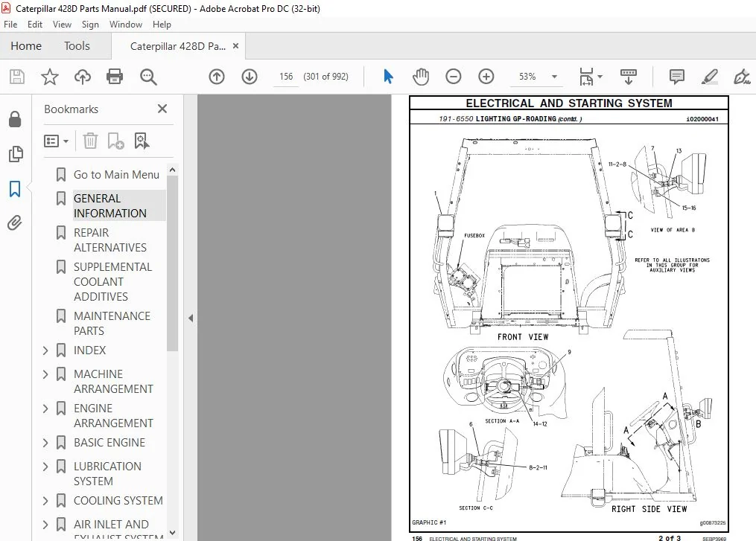Select the Caterpillar 428D document tab
Viewport: 756px width, 541px height.
pos(178,46)
